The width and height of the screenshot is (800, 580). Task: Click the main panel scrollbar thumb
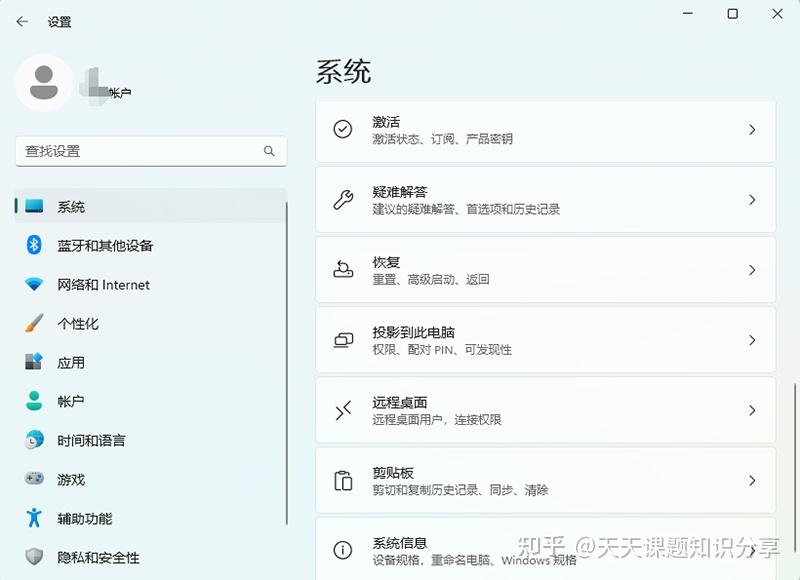[794, 467]
